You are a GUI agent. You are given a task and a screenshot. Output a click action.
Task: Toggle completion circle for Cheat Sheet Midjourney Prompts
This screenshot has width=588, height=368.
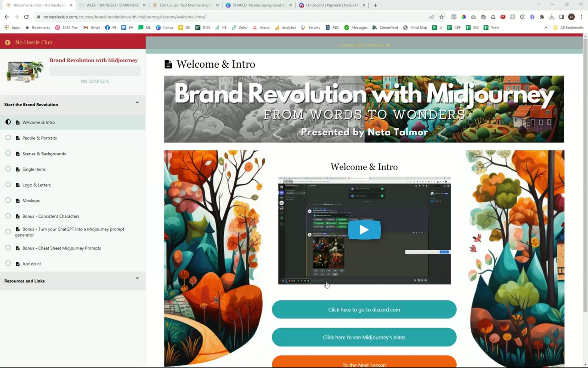pyautogui.click(x=8, y=247)
